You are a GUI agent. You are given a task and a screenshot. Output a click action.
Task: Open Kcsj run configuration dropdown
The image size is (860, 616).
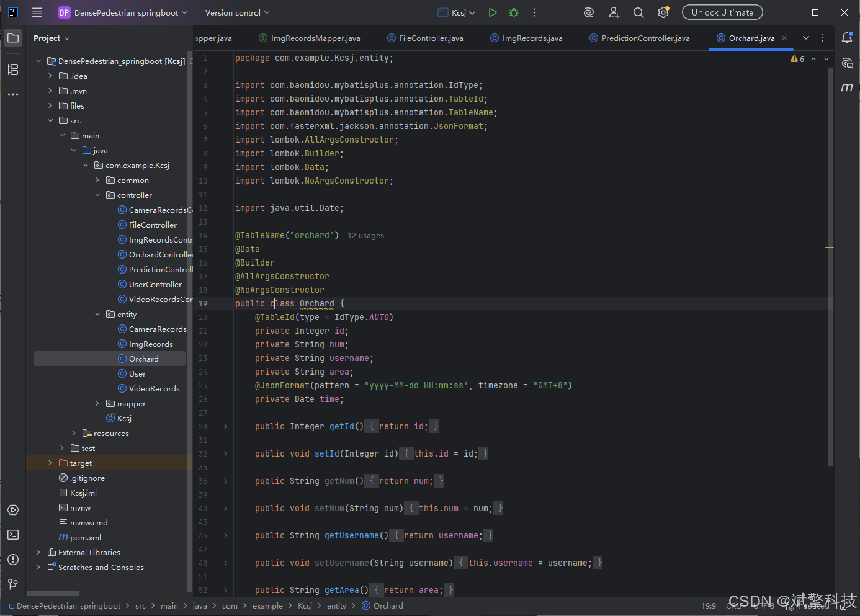pos(457,12)
